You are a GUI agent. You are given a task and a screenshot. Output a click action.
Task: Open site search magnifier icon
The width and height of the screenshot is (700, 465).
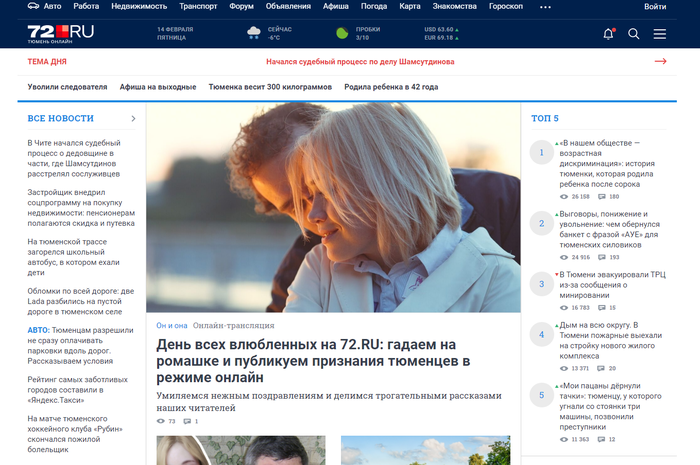633,34
